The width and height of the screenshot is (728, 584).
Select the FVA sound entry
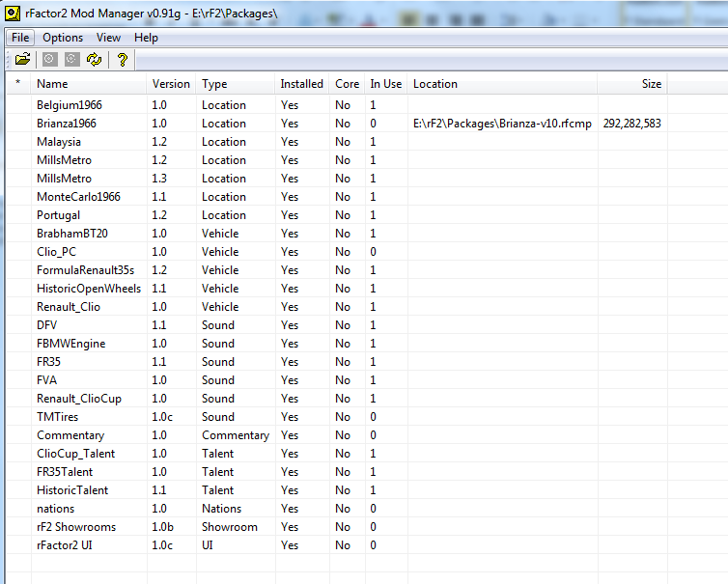[x=46, y=380]
